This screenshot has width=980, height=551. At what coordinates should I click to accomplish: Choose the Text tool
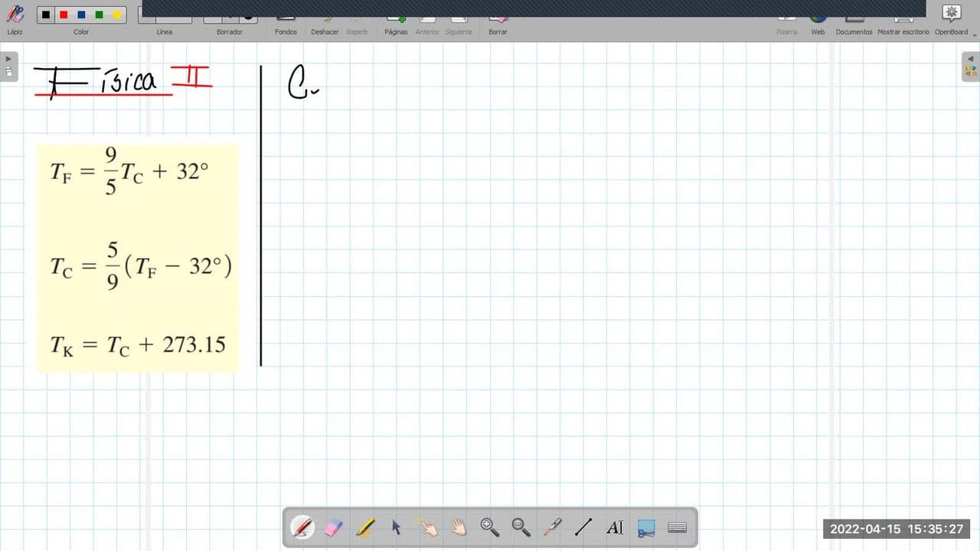(x=615, y=527)
